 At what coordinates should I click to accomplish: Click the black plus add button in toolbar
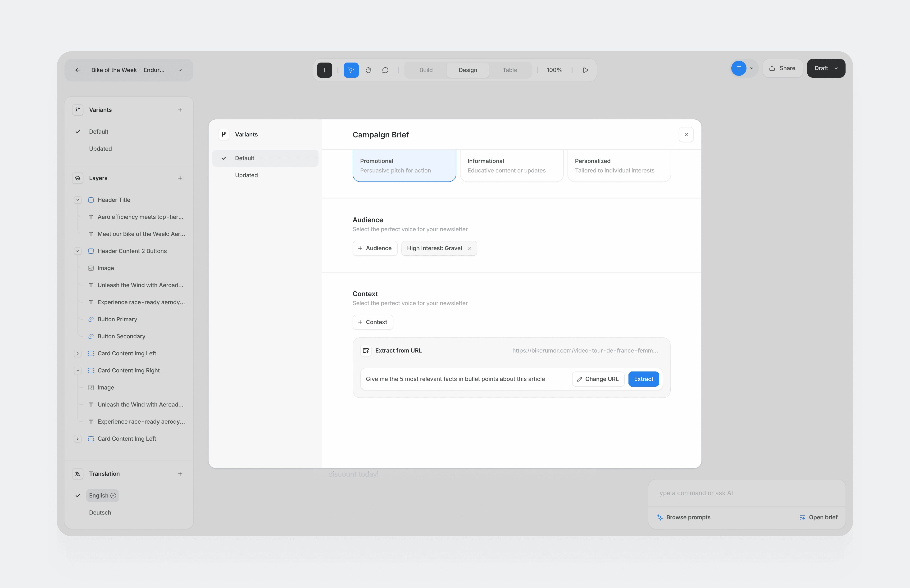[325, 70]
